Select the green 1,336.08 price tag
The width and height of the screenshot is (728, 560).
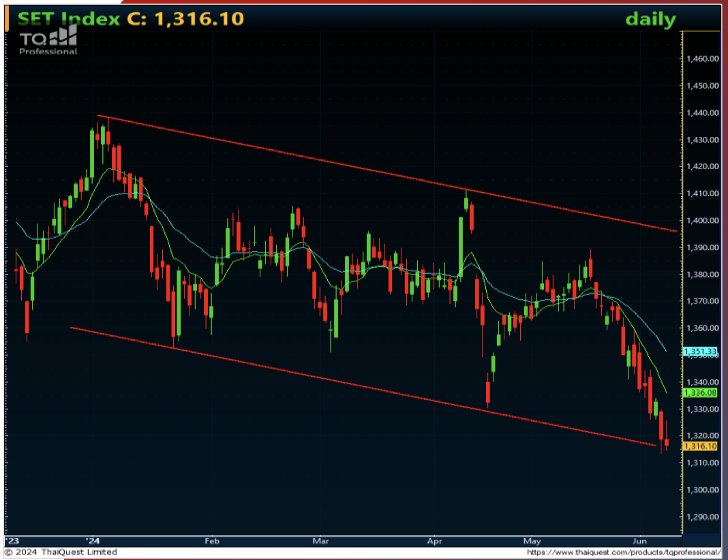(700, 393)
